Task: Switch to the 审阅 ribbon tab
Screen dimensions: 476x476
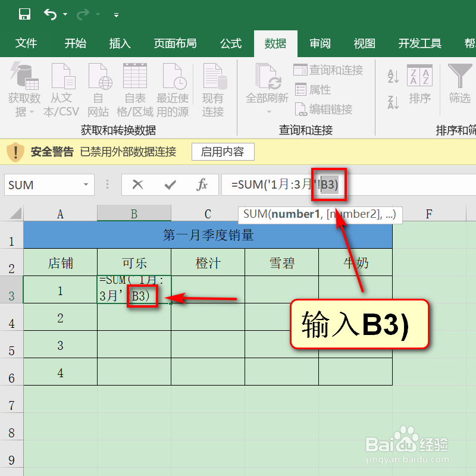Action: [320, 43]
